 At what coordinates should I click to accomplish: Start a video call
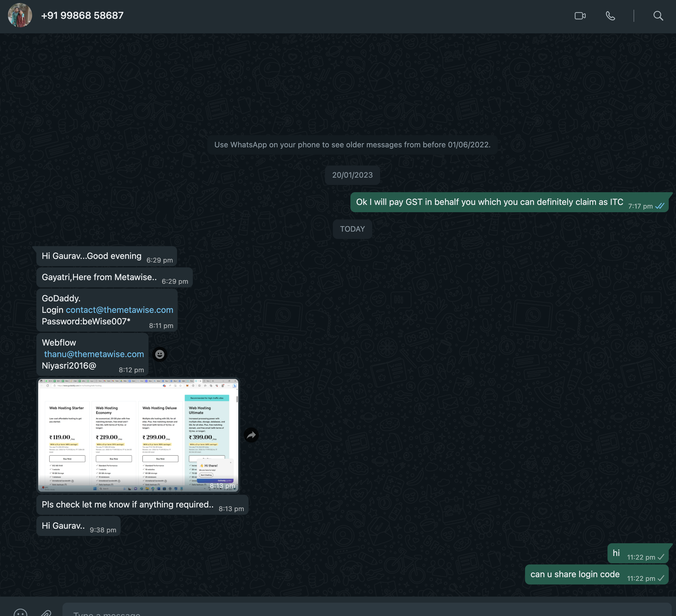(580, 16)
